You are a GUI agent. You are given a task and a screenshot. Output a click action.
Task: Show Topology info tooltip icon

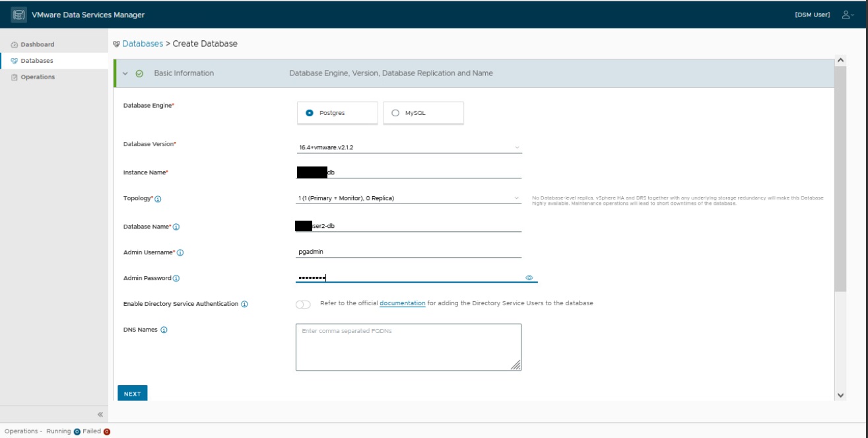coord(158,199)
